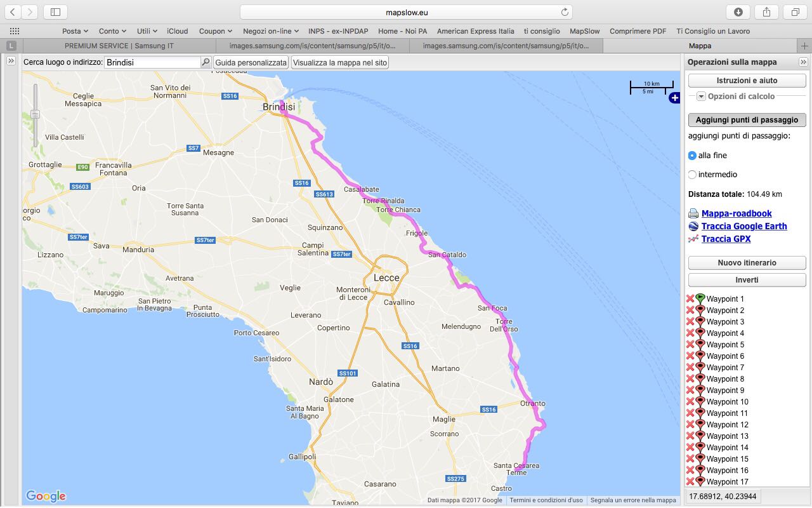Viewport: 812px width, 508px height.
Task: Open the Share menu icon
Action: point(766,12)
